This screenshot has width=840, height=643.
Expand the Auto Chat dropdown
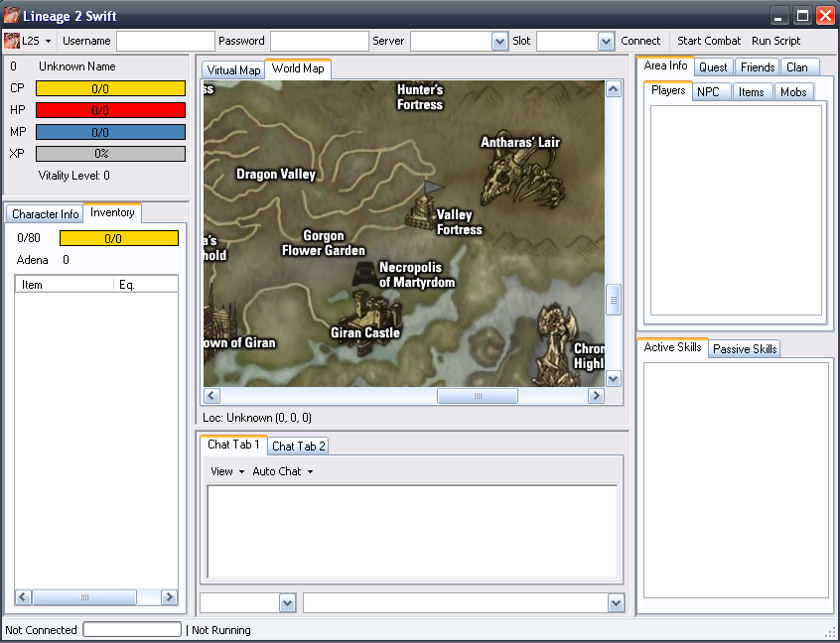pyautogui.click(x=282, y=471)
